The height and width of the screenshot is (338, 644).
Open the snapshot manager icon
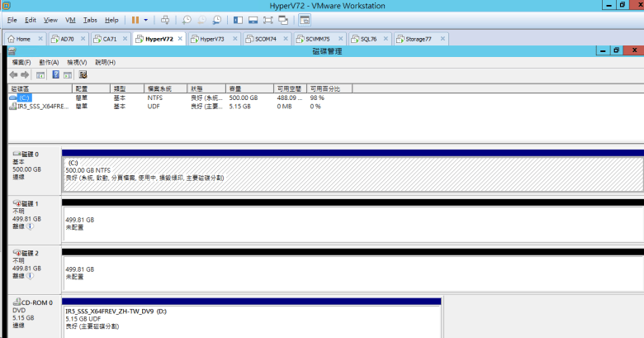click(x=216, y=19)
